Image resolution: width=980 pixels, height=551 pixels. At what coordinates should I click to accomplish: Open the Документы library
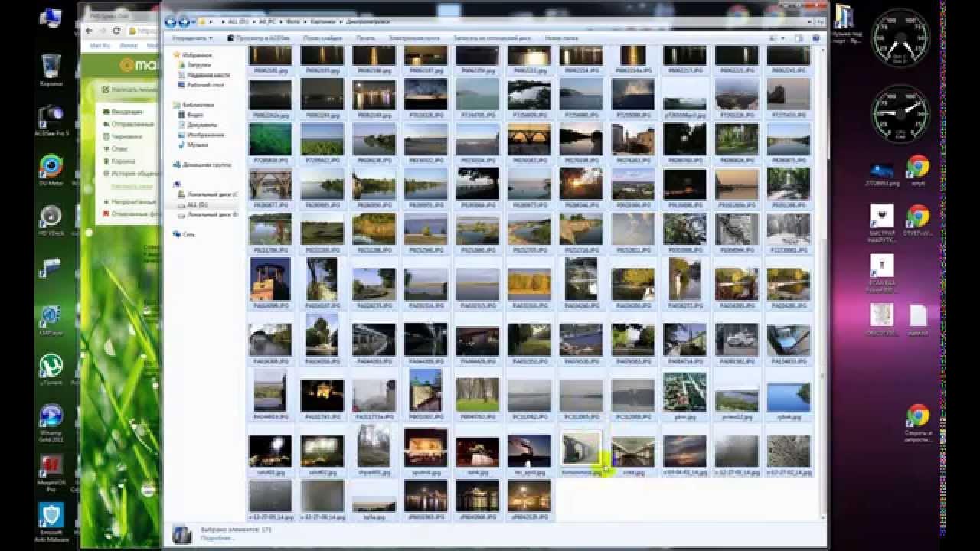pyautogui.click(x=197, y=125)
